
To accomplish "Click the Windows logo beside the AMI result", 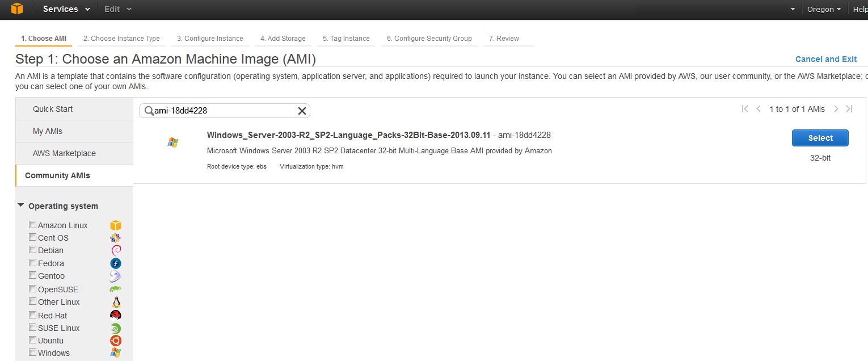I will coord(173,142).
